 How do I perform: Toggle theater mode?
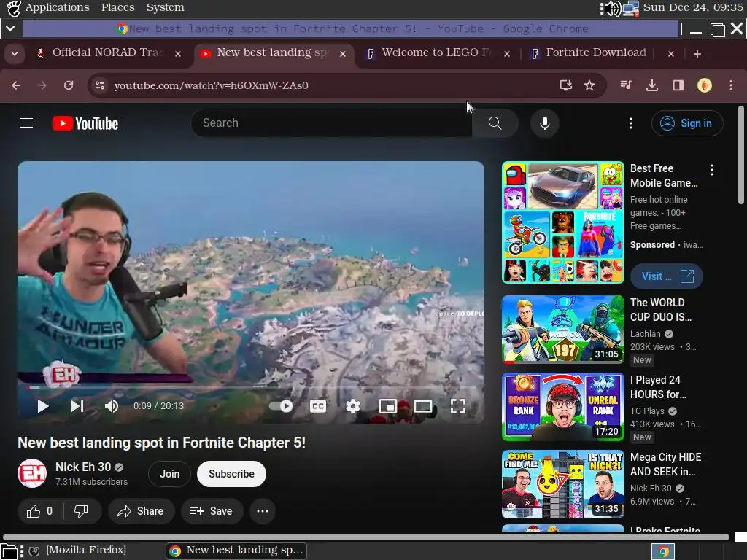coord(423,406)
